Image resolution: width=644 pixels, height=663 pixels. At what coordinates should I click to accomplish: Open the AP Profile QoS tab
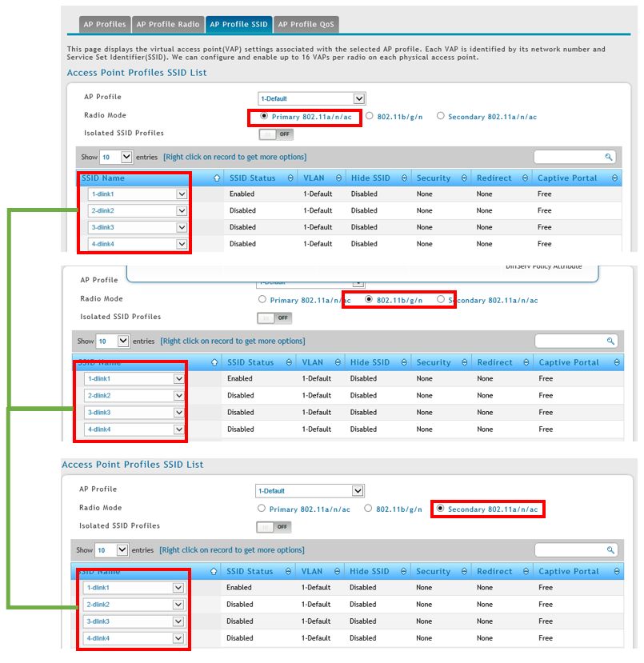point(306,24)
